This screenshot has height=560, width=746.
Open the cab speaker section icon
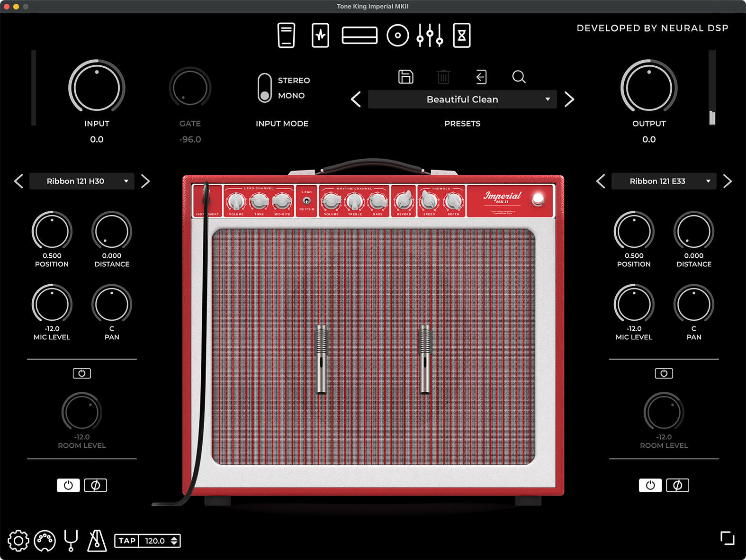pos(398,36)
